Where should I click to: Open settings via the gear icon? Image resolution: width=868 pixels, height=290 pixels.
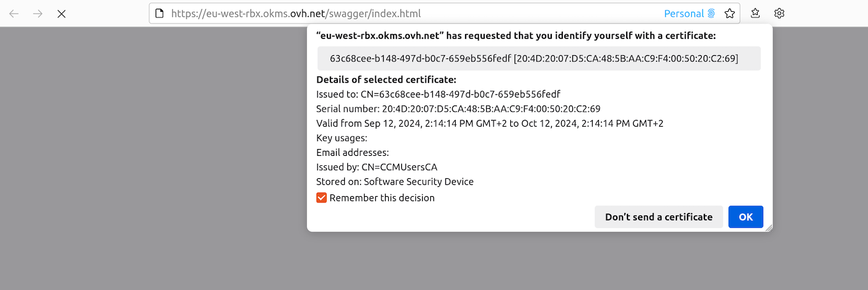tap(779, 14)
